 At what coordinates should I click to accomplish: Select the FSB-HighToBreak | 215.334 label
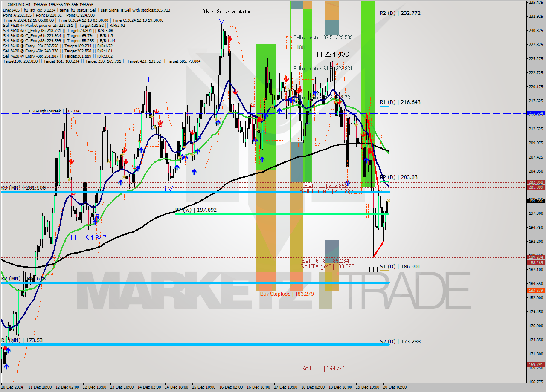(x=54, y=111)
